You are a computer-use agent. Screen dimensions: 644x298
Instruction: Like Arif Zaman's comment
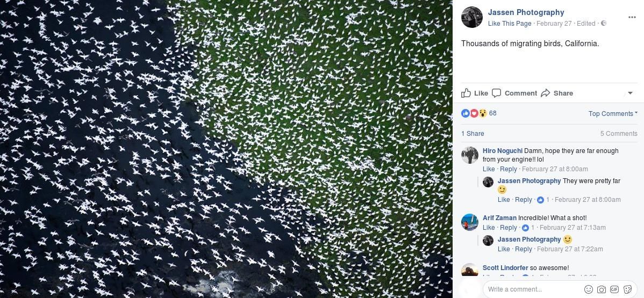pyautogui.click(x=489, y=228)
